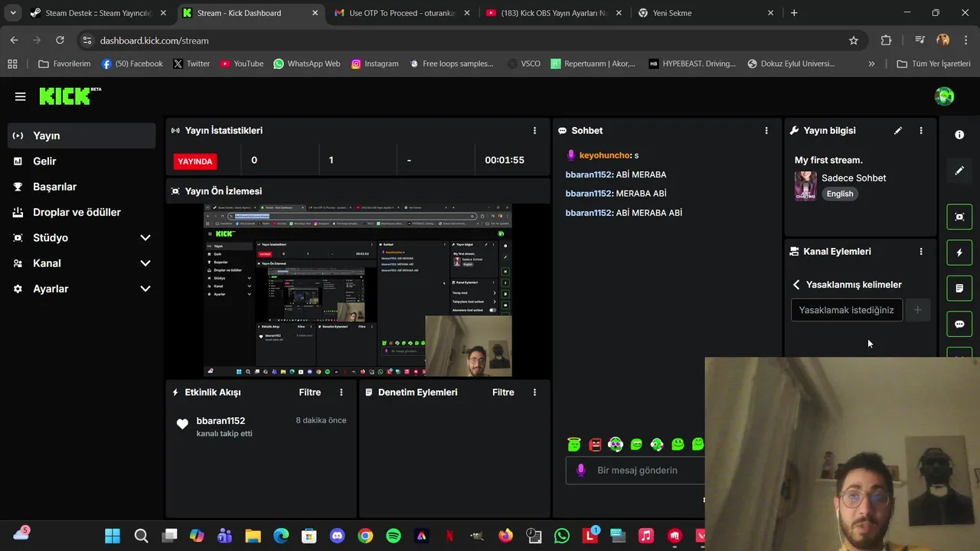Screen dimensions: 980x551
Task: Toggle the activity feed lightning panel
Action: click(959, 253)
